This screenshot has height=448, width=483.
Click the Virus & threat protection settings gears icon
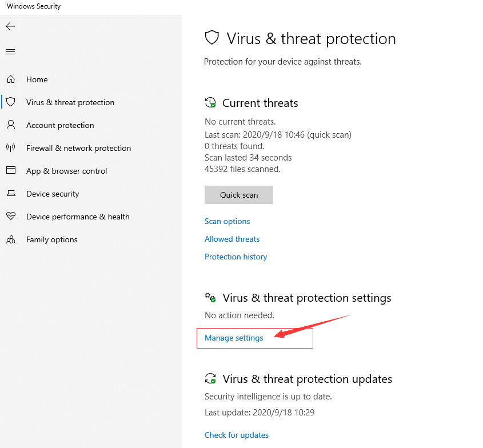[x=210, y=297]
